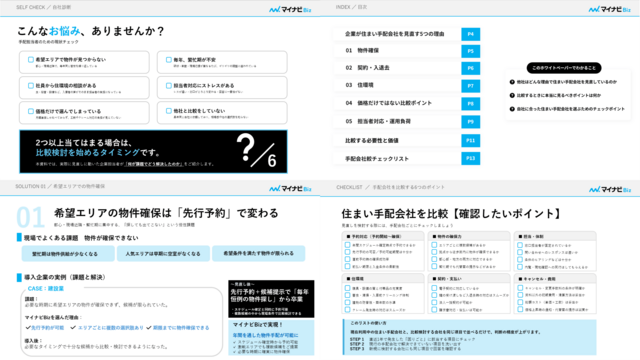
Task: Click the 先行予約が可能 link
Action: [48, 328]
